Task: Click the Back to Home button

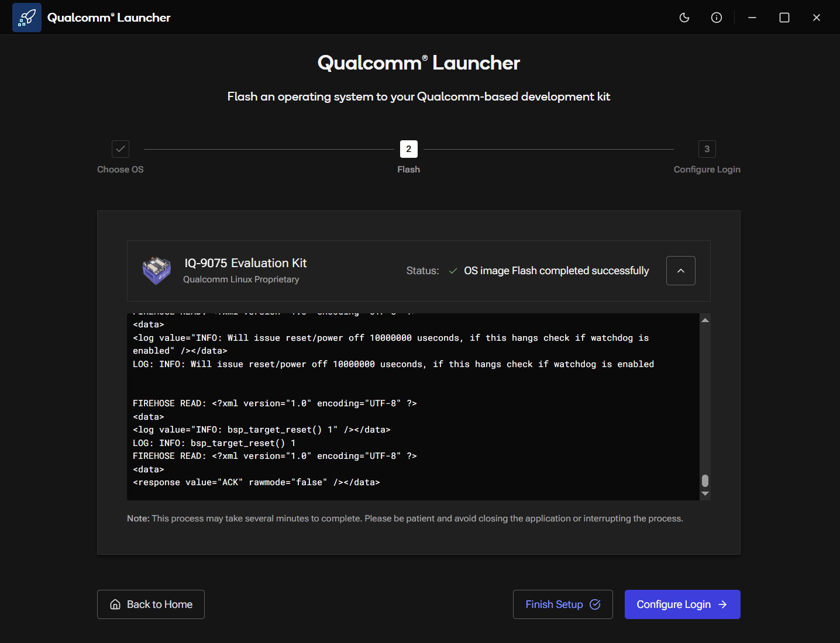Action: pyautogui.click(x=151, y=604)
